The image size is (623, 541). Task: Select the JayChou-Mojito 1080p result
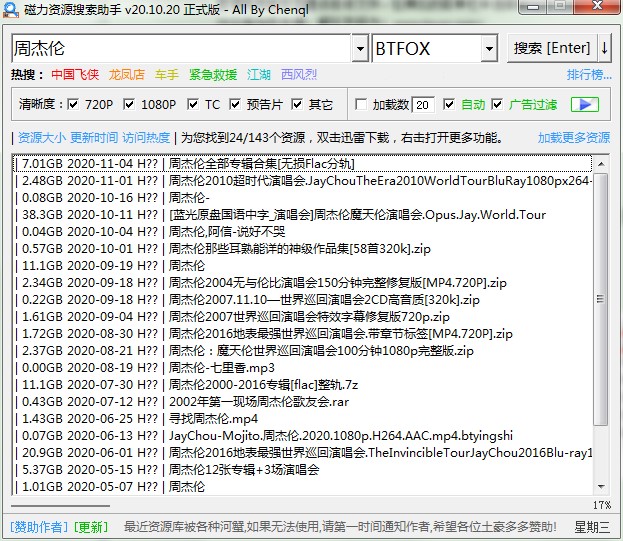[303, 436]
